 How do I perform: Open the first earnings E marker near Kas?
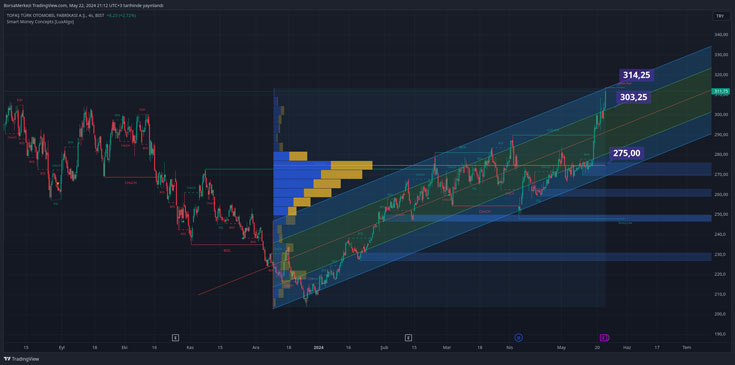175,337
